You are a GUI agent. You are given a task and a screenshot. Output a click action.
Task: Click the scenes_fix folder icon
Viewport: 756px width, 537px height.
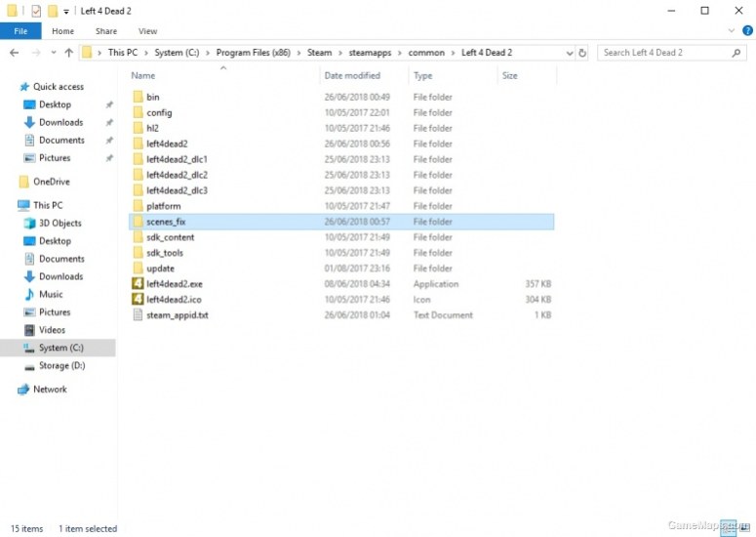click(x=138, y=222)
